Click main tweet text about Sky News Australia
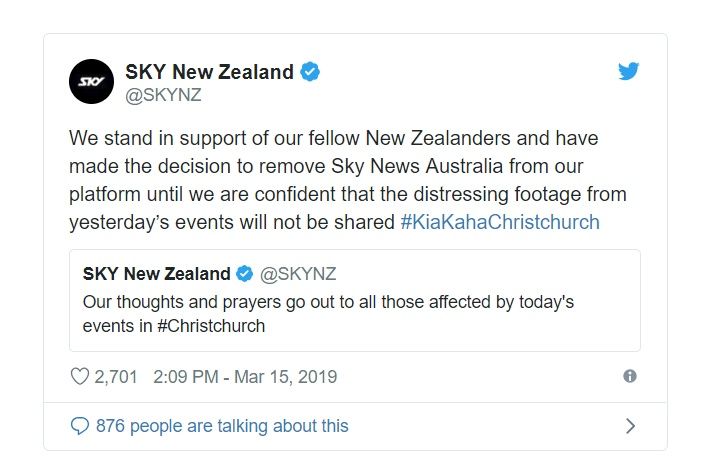Image resolution: width=703 pixels, height=475 pixels. click(347, 180)
